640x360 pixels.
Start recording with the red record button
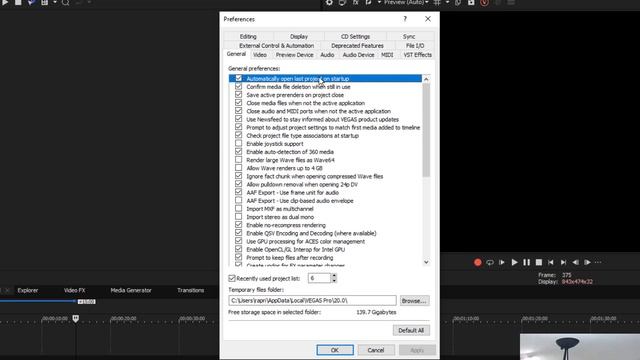(x=478, y=262)
